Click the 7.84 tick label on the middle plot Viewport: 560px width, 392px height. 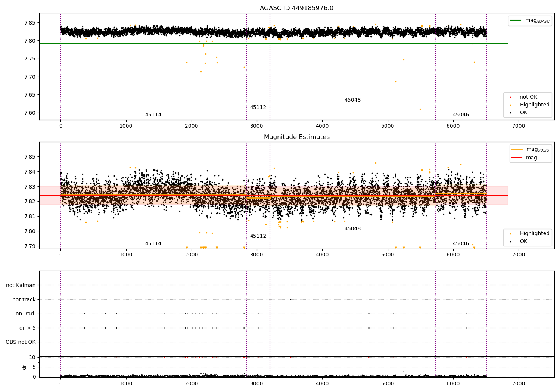[29, 172]
